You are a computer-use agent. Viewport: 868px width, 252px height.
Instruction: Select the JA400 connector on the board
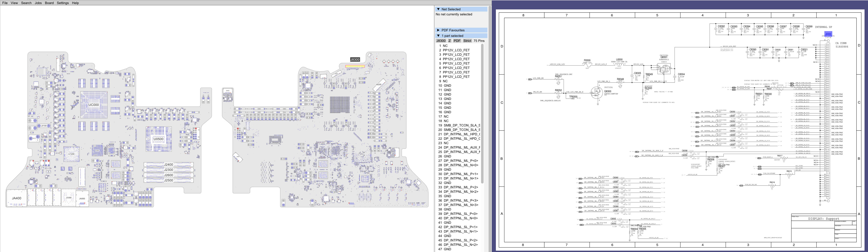tap(17, 198)
